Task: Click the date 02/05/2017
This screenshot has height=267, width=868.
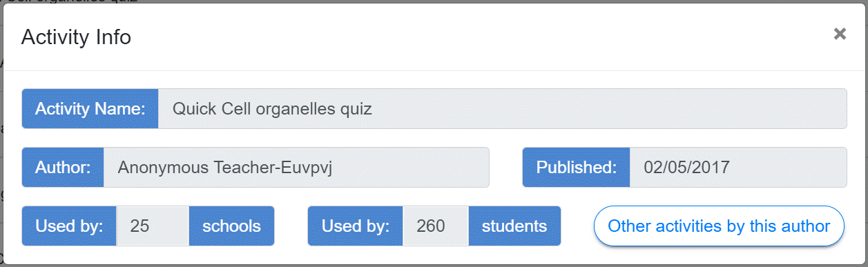Action: (x=687, y=167)
